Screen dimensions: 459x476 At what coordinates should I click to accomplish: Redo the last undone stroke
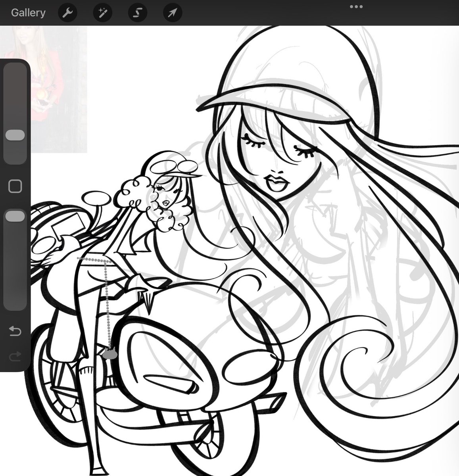click(x=15, y=356)
